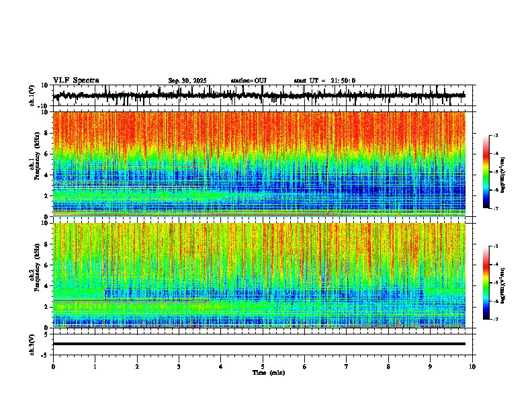Click the "9" tick on the time axis
The height and width of the screenshot is (411, 532).
click(430, 367)
